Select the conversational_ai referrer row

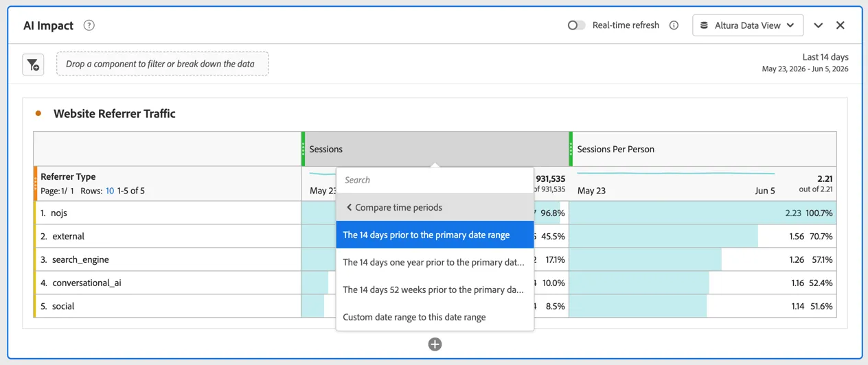(168, 283)
